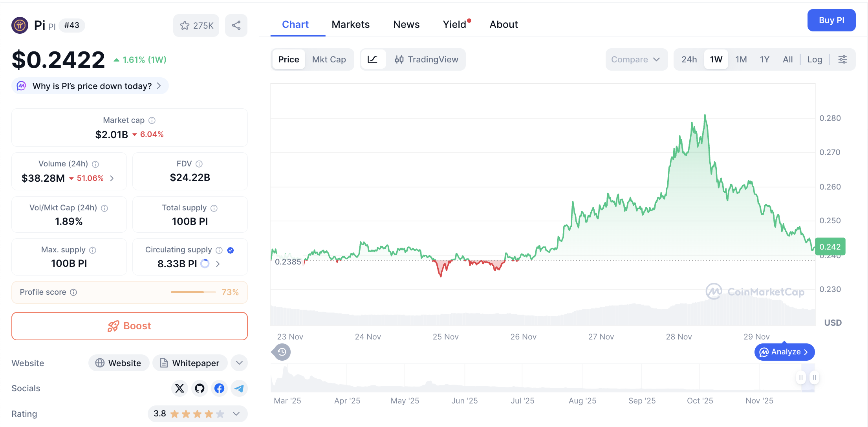Switch to the Markets tab
Image resolution: width=868 pixels, height=427 pixels.
[351, 24]
